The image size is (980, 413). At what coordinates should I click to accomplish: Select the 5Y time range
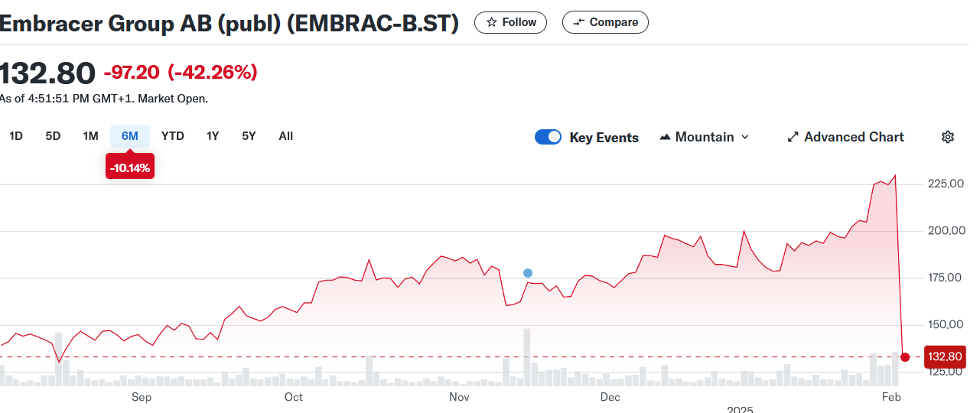[249, 136]
